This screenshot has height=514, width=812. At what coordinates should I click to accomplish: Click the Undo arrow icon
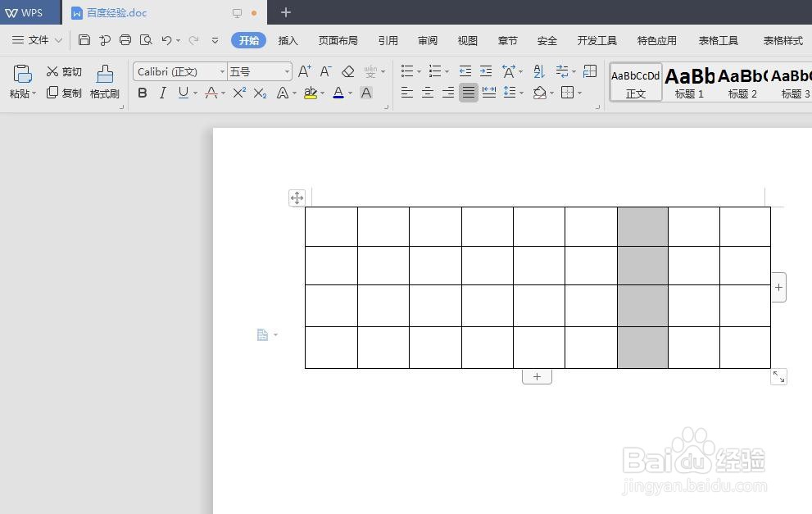(x=166, y=40)
